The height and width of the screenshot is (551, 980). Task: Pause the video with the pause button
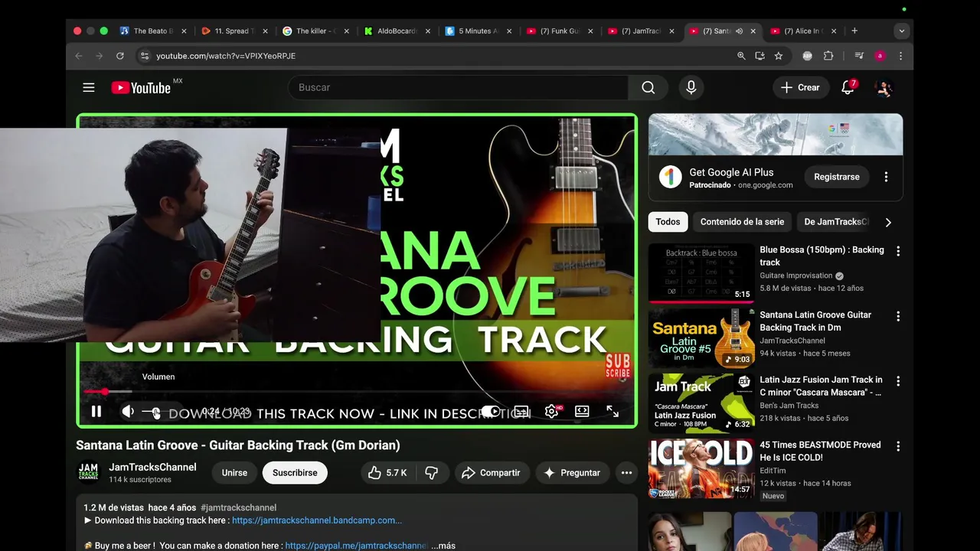(96, 412)
